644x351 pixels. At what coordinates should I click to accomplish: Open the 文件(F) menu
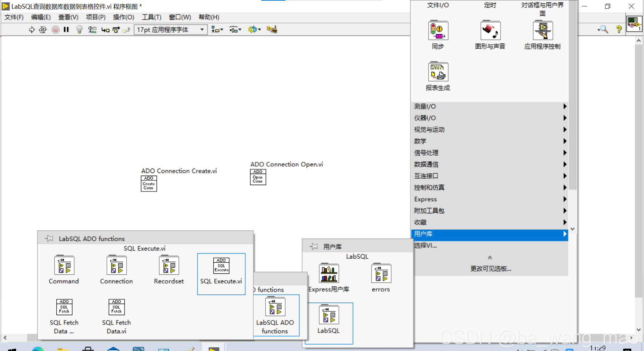14,17
